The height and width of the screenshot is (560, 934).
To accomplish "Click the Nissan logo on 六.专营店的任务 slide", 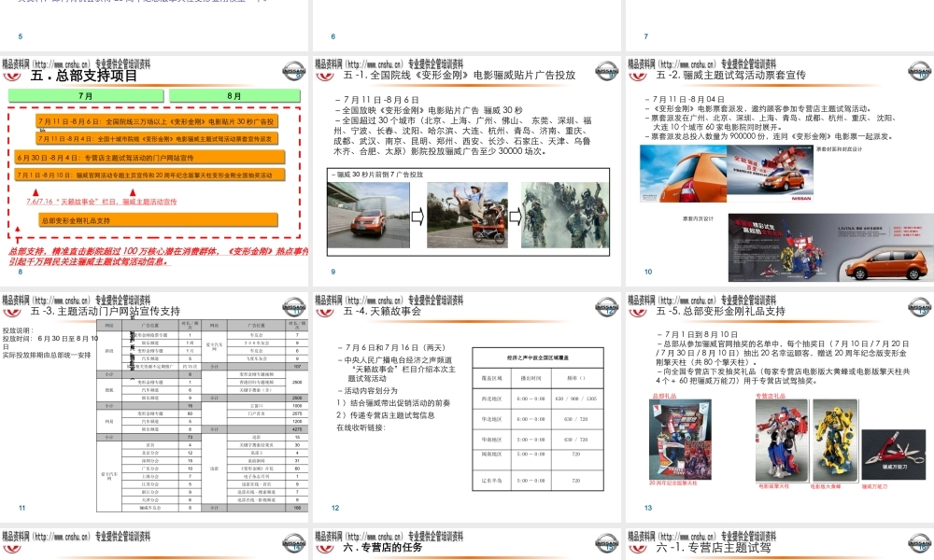I will (606, 543).
